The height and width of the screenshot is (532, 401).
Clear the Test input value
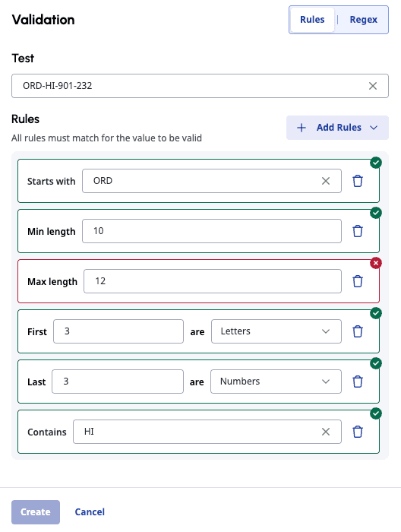click(x=373, y=86)
